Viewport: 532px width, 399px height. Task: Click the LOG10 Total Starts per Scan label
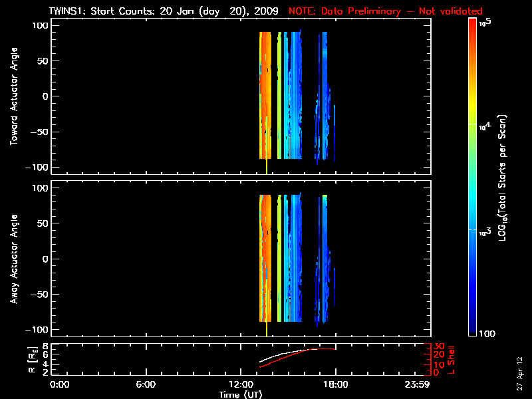tap(505, 177)
